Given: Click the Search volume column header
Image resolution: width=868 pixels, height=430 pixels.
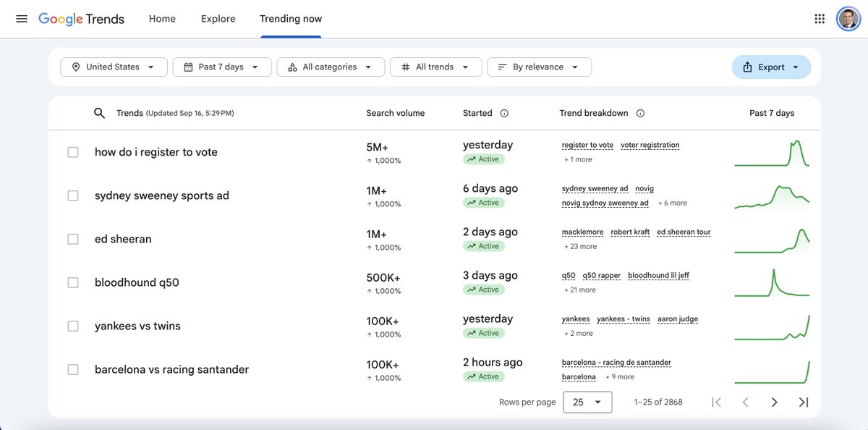Looking at the screenshot, I should [396, 113].
